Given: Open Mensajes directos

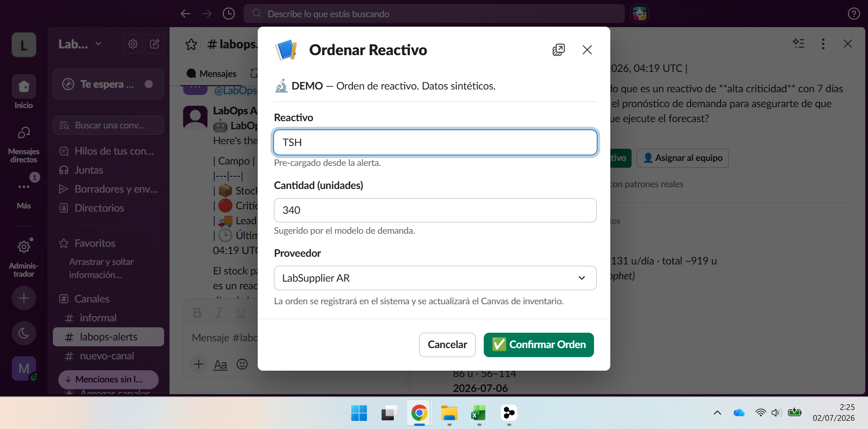Looking at the screenshot, I should (24, 145).
